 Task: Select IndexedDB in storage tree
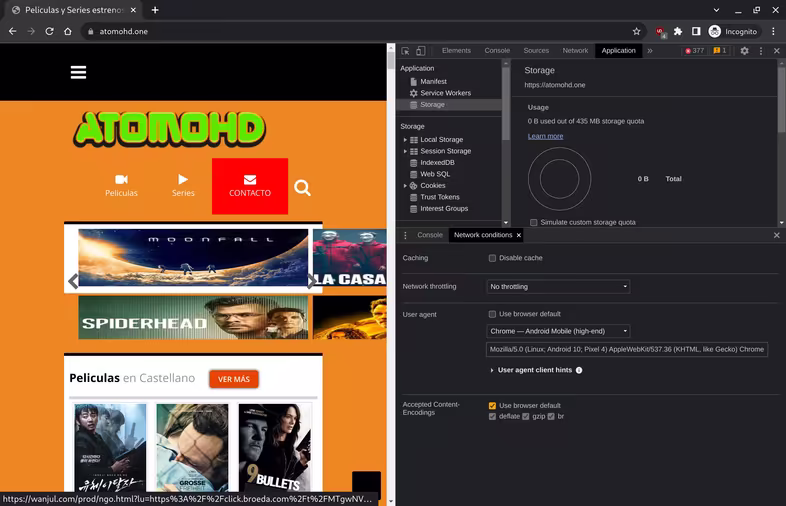[x=437, y=162]
